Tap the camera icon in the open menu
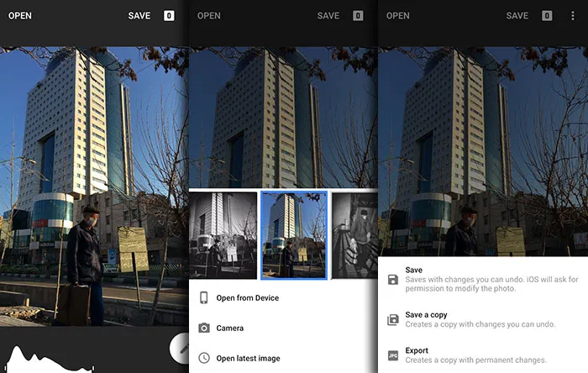The width and height of the screenshot is (588, 373). (204, 328)
